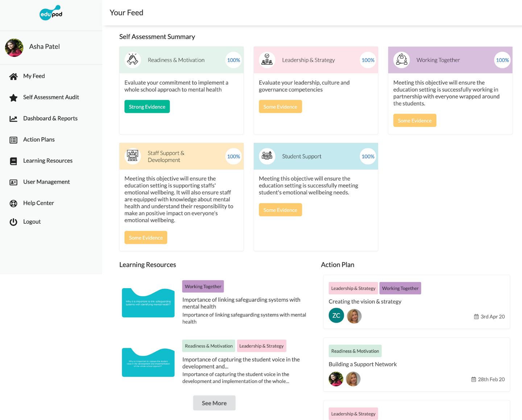Open the Help Center menu item

pos(38,203)
